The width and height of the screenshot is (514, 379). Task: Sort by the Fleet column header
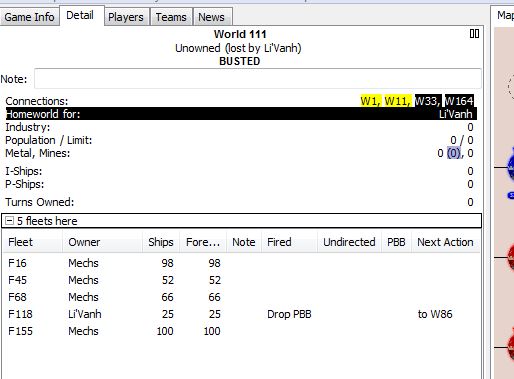coord(33,242)
